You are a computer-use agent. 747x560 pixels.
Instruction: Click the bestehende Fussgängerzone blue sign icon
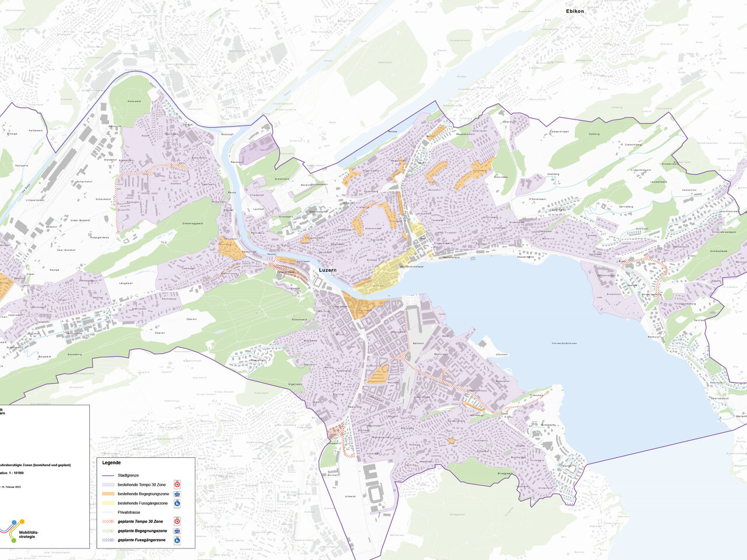177,503
